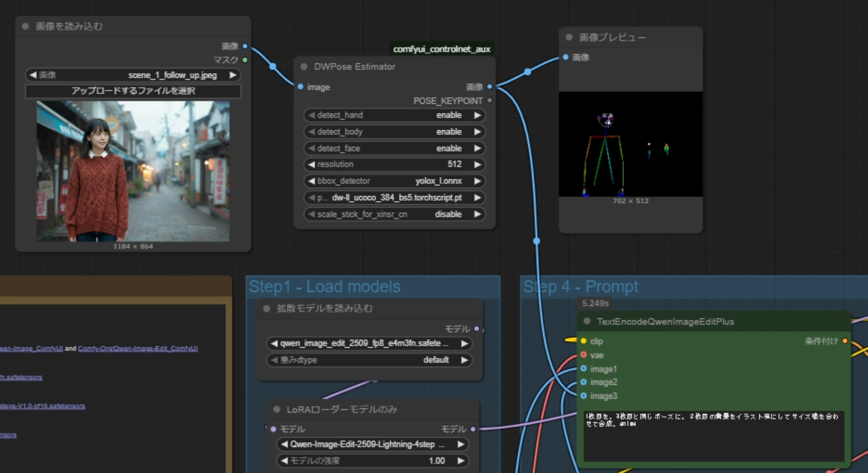Collapse the DWPose Estimator node via its dot
The width and height of the screenshot is (868, 473).
(304, 67)
